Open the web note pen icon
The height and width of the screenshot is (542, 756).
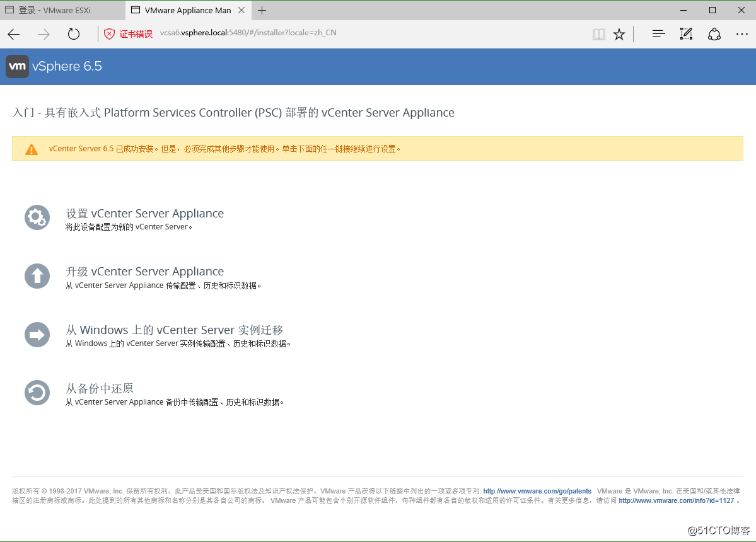686,34
